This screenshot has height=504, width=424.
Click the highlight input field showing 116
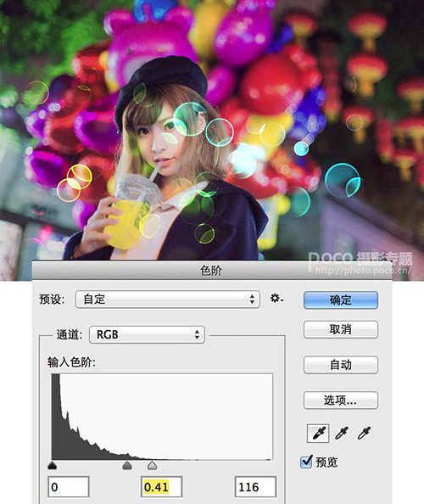point(255,487)
